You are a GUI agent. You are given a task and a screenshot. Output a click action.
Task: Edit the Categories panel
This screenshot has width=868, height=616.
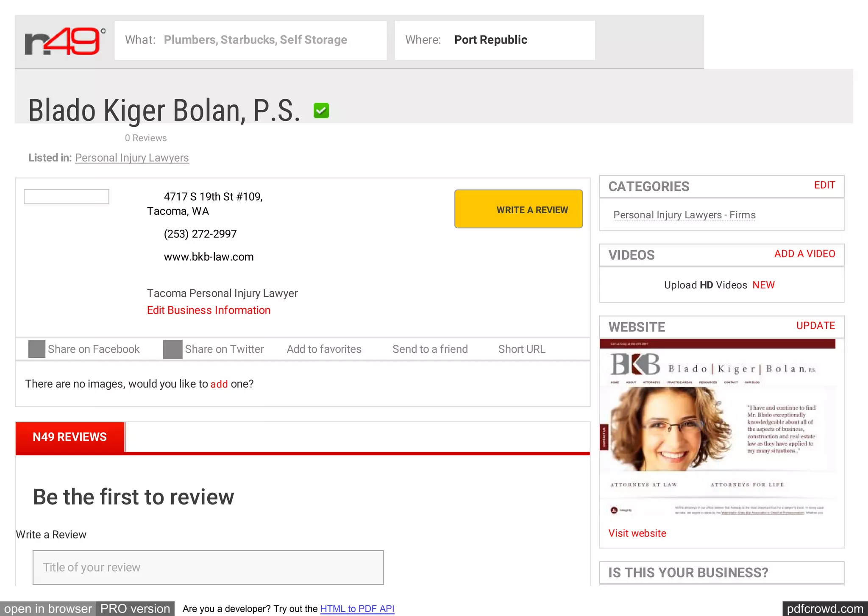824,185
